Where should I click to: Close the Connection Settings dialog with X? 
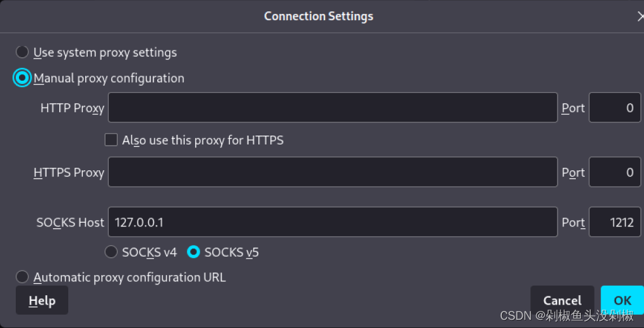click(641, 16)
